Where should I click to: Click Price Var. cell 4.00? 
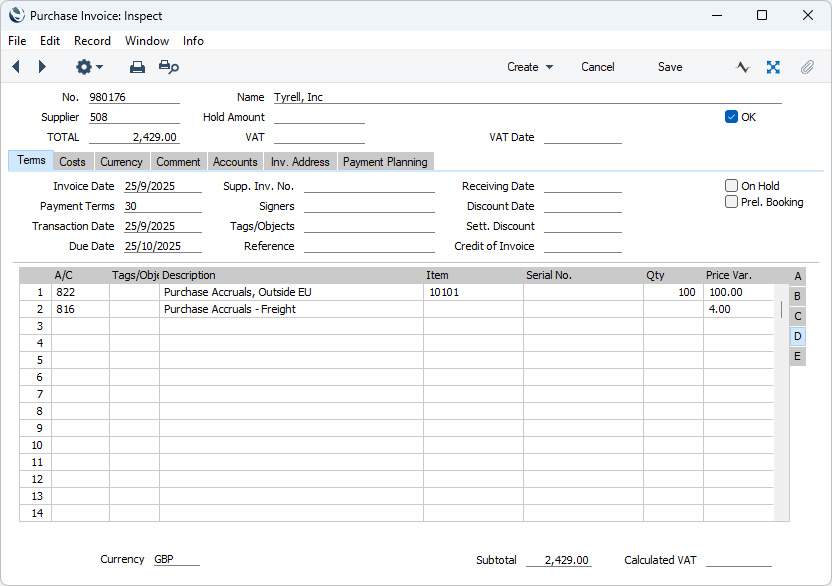point(738,309)
